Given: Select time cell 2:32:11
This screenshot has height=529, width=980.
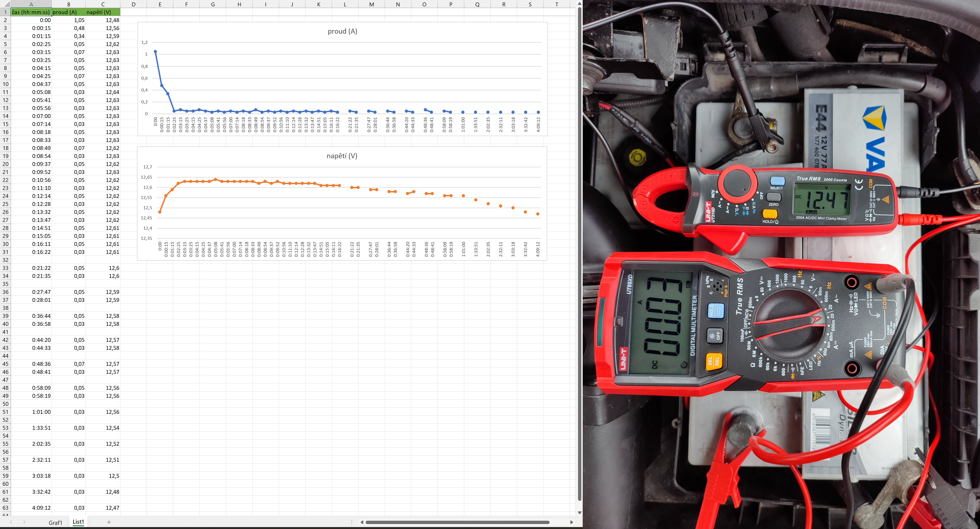Looking at the screenshot, I should click(x=31, y=460).
